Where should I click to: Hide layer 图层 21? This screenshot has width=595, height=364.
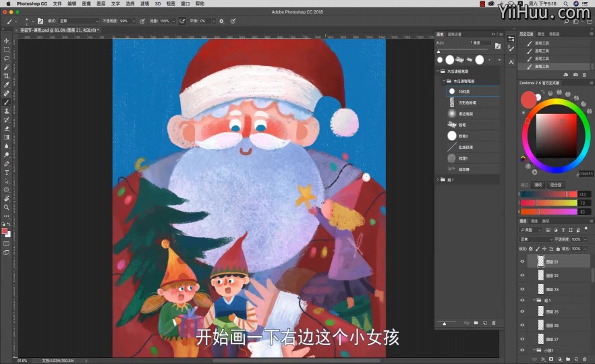(x=523, y=262)
